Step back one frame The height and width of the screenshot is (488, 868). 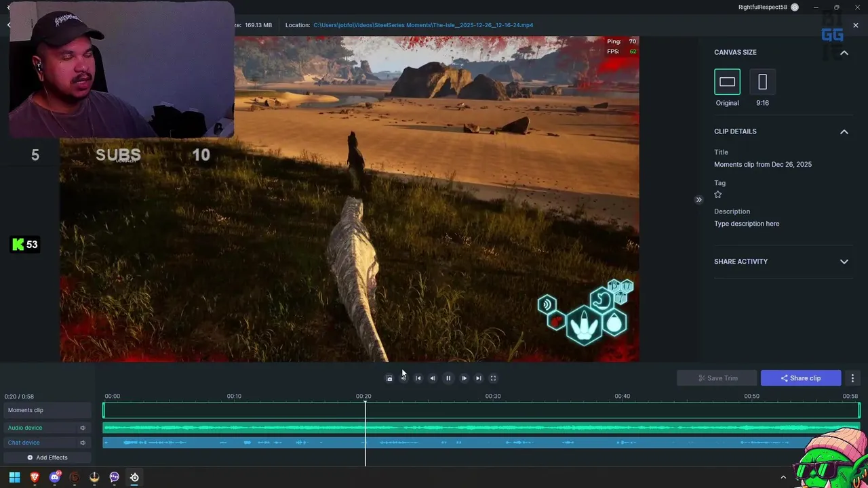[433, 378]
